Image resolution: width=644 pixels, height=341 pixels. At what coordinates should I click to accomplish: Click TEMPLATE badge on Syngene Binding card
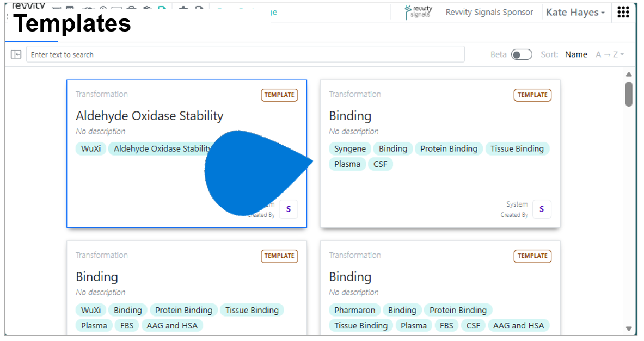[532, 95]
